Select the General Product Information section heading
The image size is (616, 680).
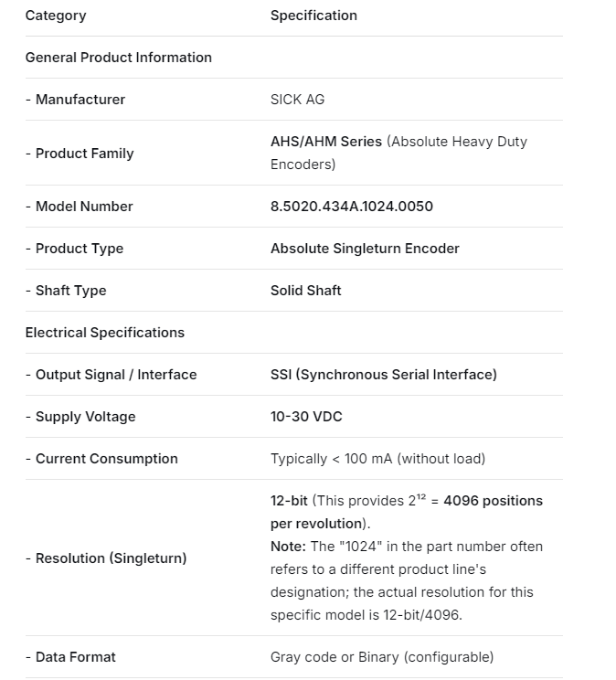[119, 58]
